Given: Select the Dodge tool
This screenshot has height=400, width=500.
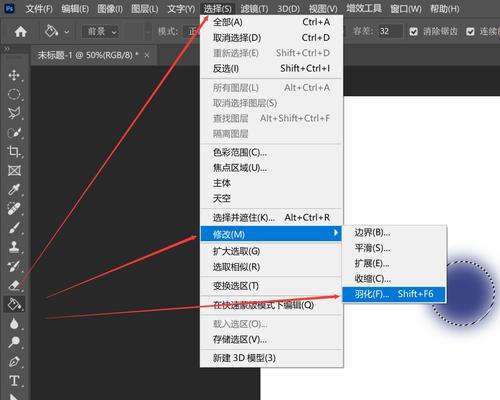Looking at the screenshot, I should (14, 342).
